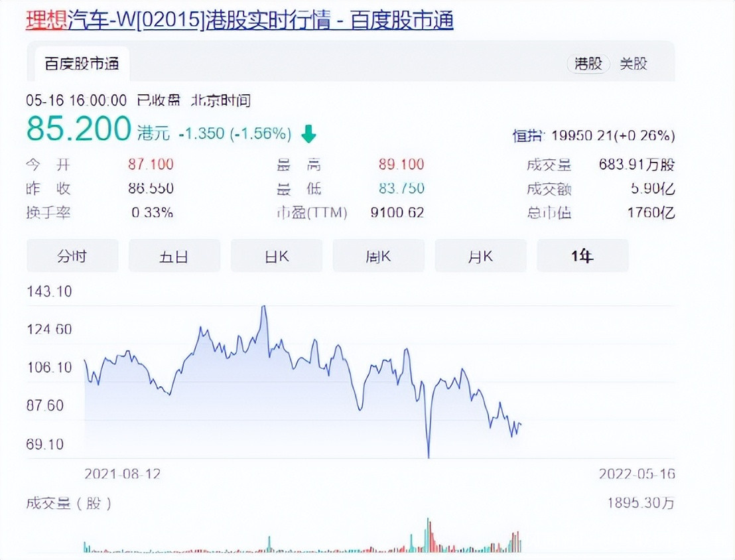Select the 日K chart tab
Image resolution: width=735 pixels, height=560 pixels.
(277, 255)
